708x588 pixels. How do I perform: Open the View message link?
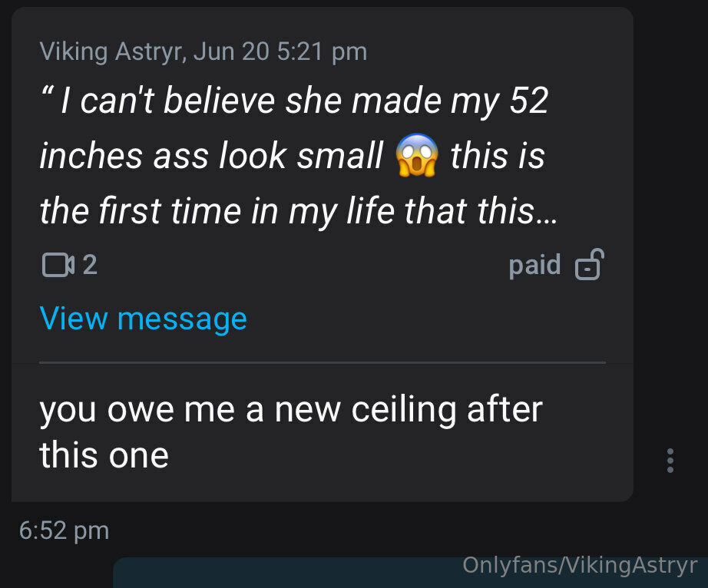pyautogui.click(x=143, y=319)
